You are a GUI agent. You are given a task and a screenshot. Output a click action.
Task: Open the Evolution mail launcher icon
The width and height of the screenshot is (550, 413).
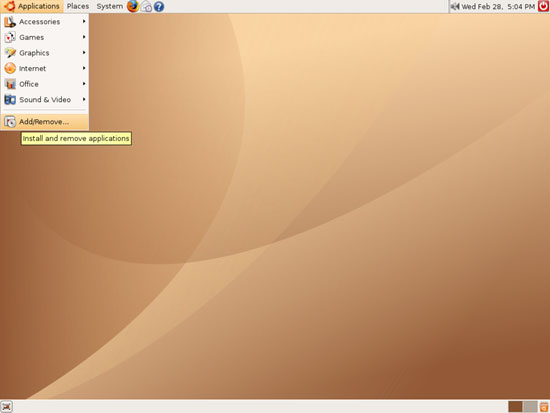click(x=146, y=7)
